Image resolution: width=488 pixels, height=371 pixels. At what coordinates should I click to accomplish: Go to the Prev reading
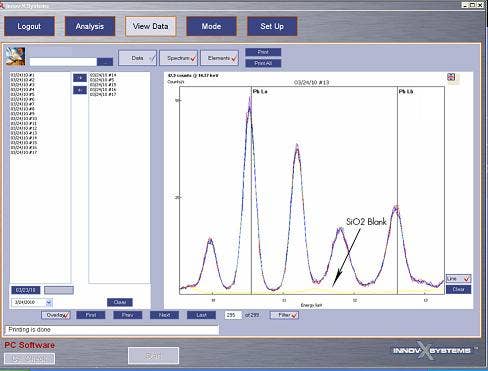click(x=128, y=315)
